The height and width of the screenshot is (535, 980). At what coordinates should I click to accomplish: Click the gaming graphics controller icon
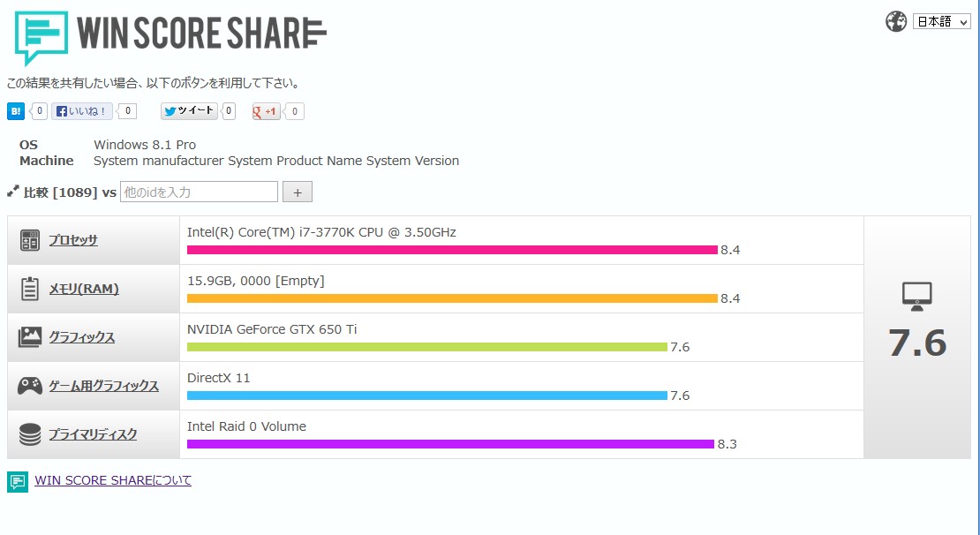(30, 386)
